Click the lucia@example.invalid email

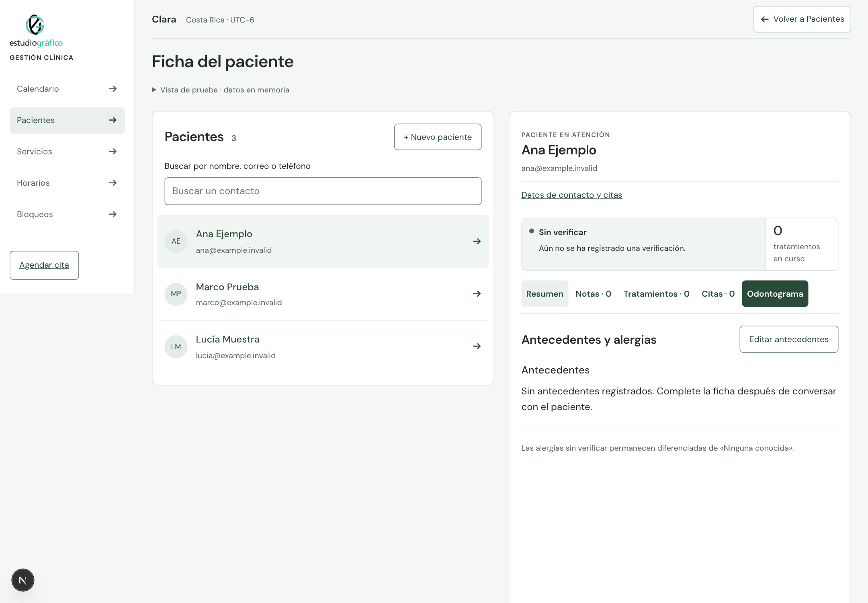pyautogui.click(x=236, y=356)
